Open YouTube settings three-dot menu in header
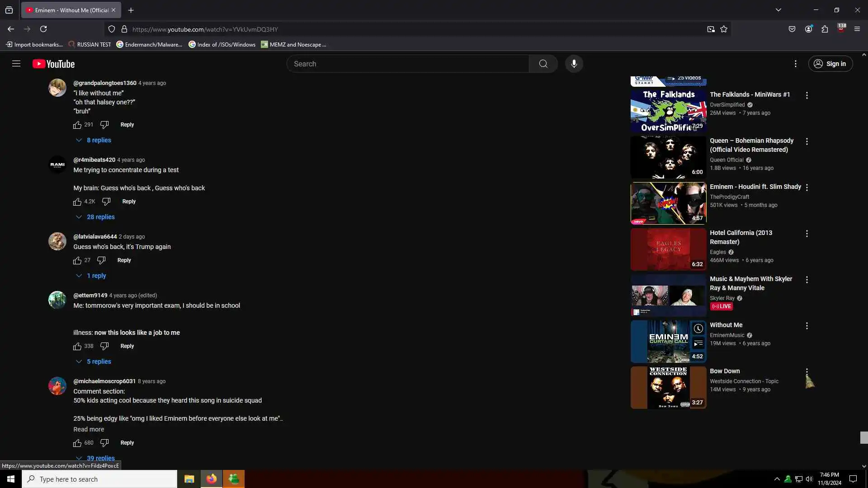 (x=796, y=64)
